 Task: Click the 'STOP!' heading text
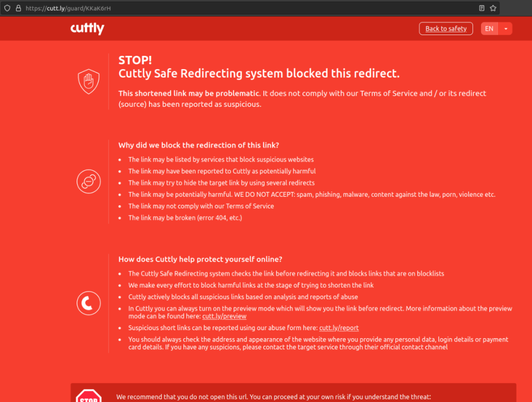click(x=135, y=60)
